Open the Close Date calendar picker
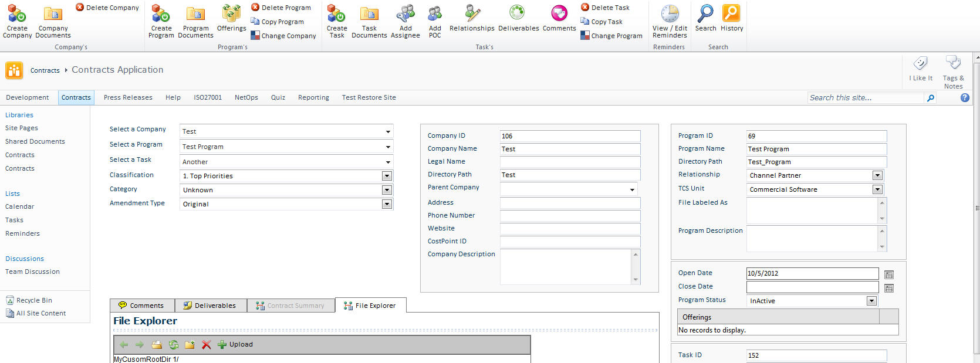Viewport: 980px width, 363px height. 889,288
